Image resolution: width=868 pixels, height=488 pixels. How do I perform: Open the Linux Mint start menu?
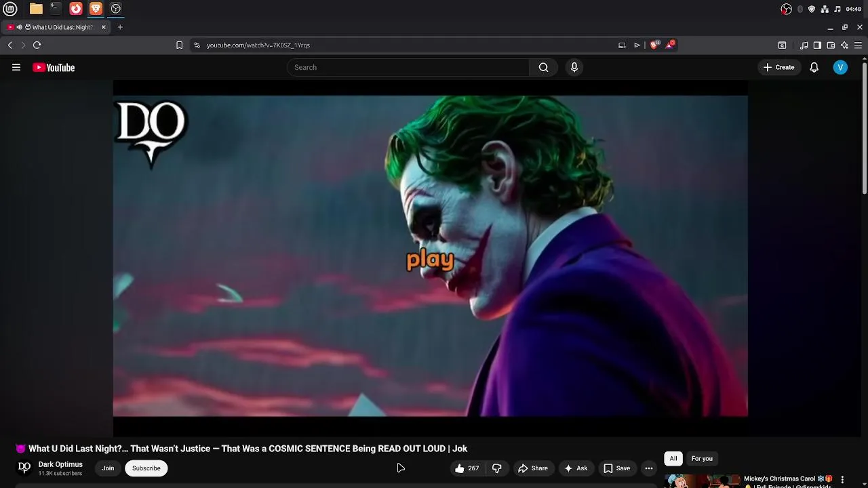10,9
